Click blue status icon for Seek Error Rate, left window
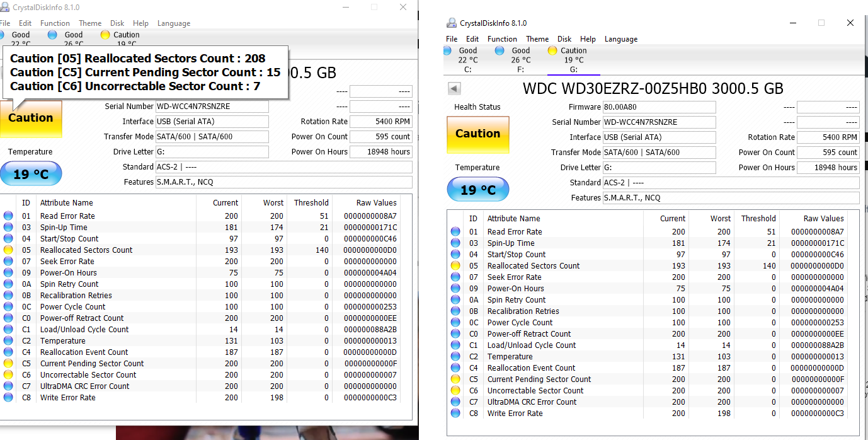This screenshot has height=440, width=868. pyautogui.click(x=8, y=262)
